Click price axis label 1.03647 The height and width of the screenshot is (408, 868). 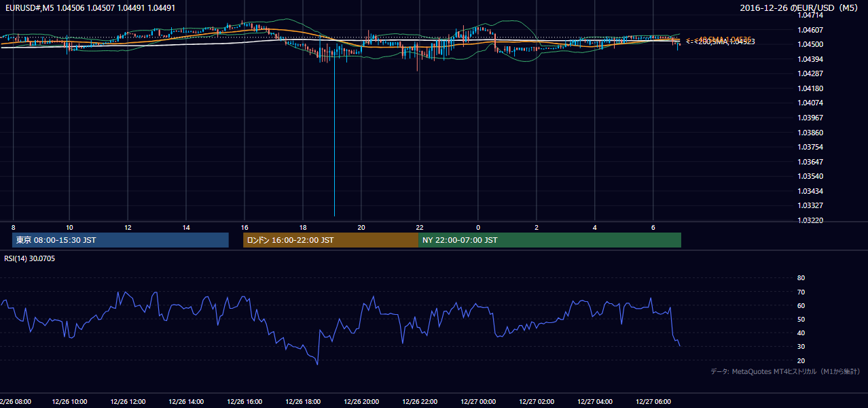click(810, 162)
